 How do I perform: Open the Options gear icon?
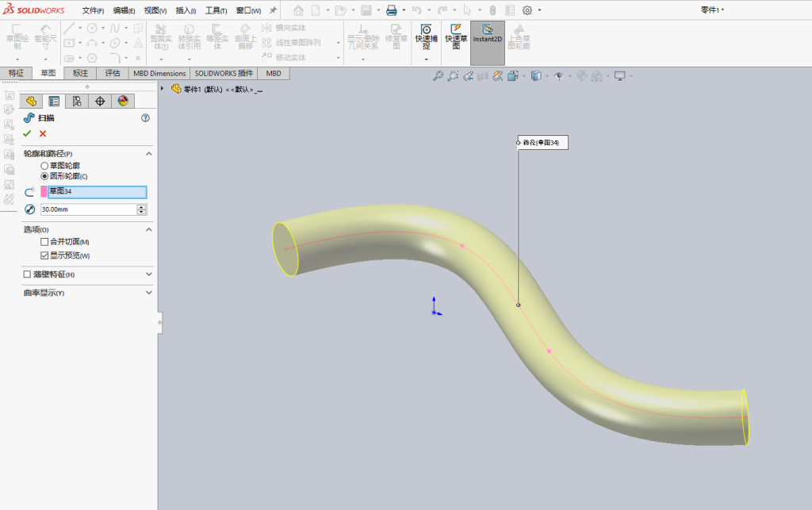527,10
